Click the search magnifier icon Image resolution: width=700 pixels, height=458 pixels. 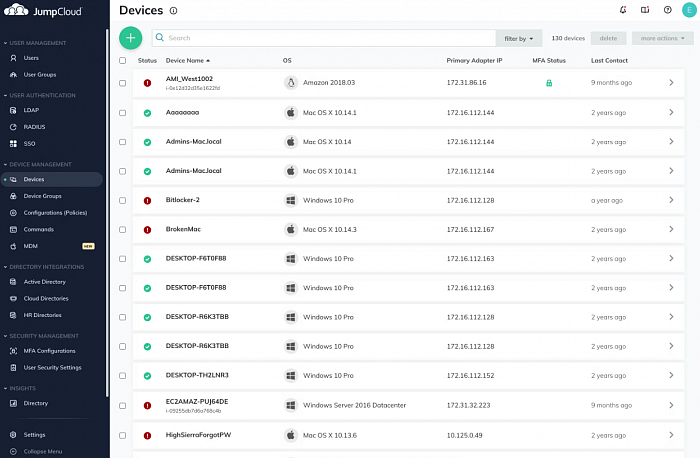[160, 37]
